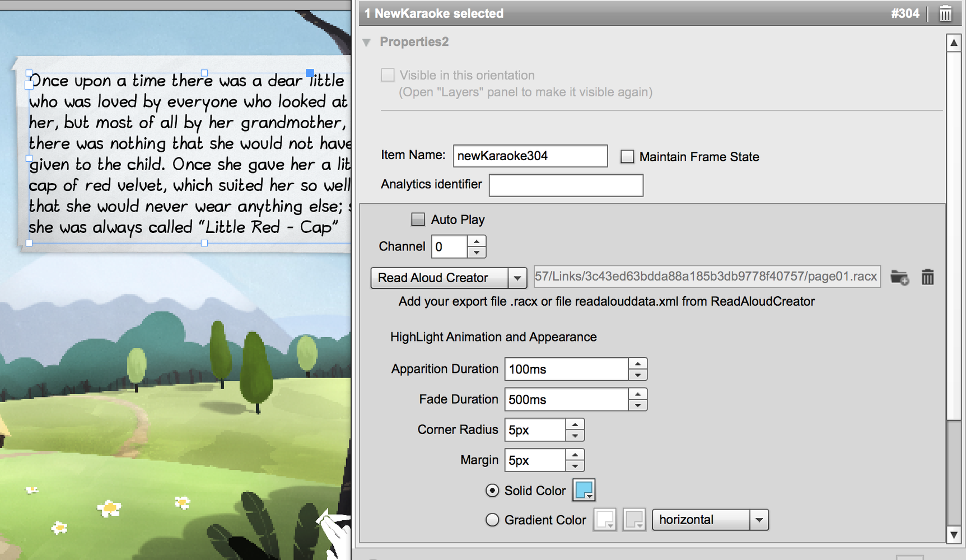Remove the linked racx file with trash icon

point(928,277)
